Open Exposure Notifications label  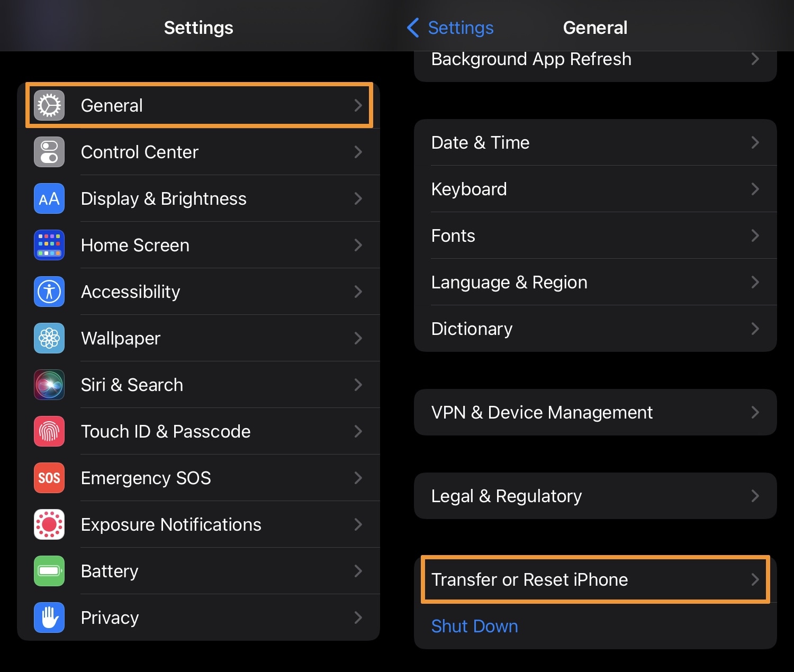[x=171, y=525]
